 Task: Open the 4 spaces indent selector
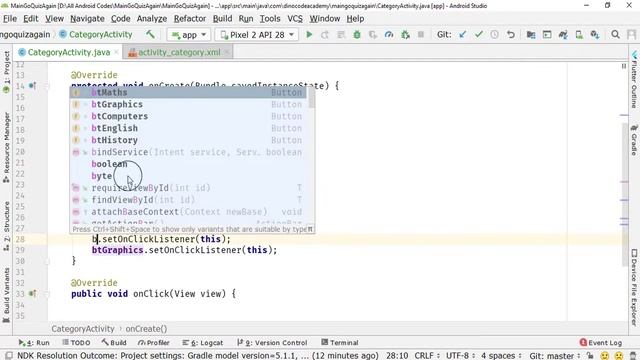501,356
